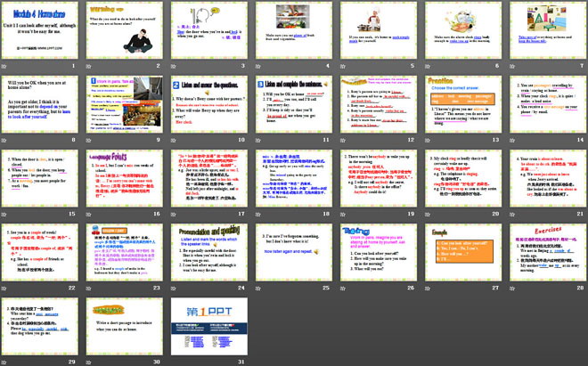The width and height of the screenshot is (588, 366).
Task: Select slide 7 with the tidy room picture
Action: coord(548,30)
